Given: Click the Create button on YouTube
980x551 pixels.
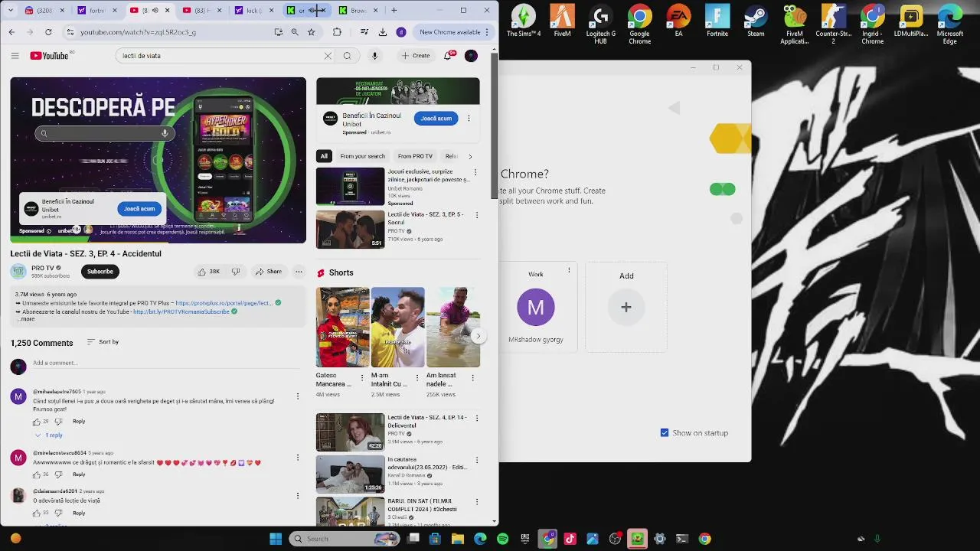Looking at the screenshot, I should 416,56.
